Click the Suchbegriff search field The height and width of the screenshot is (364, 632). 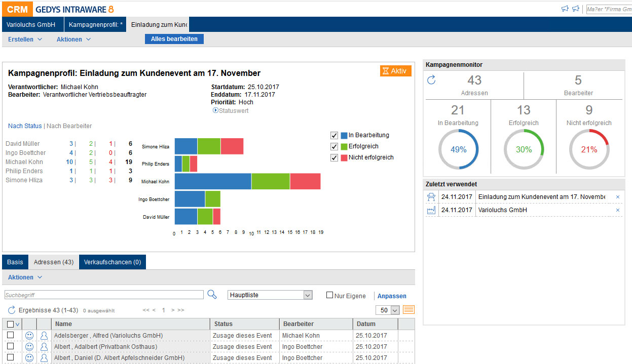point(104,295)
